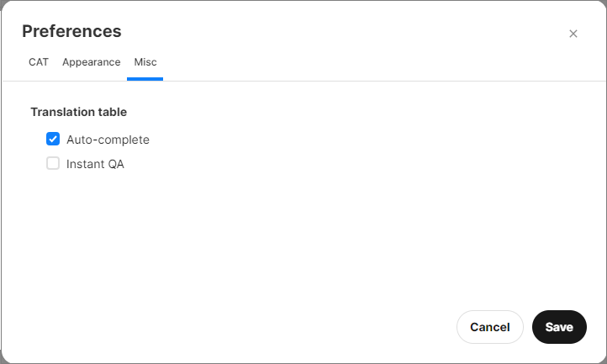The width and height of the screenshot is (607, 364).
Task: Click the active Misc tab label
Action: pyautogui.click(x=145, y=62)
